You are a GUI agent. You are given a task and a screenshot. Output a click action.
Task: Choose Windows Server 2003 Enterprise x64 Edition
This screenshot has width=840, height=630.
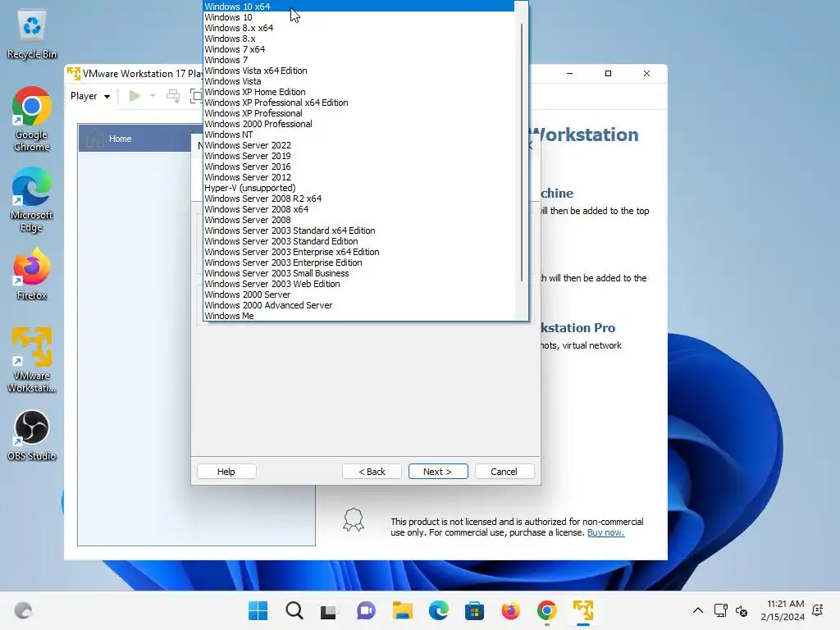(358, 253)
